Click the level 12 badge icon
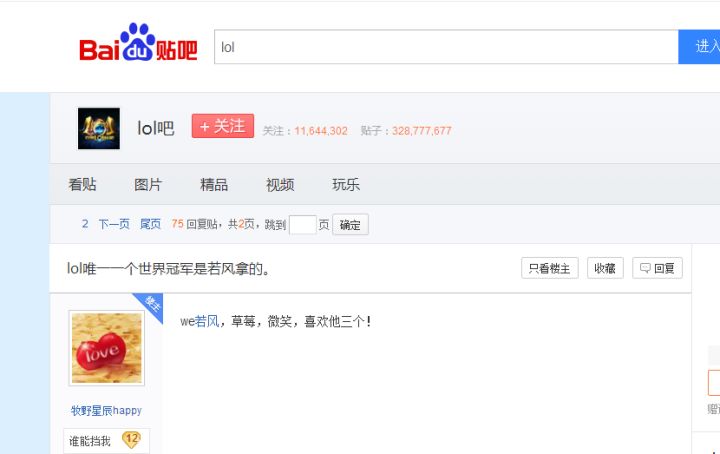 pyautogui.click(x=131, y=440)
